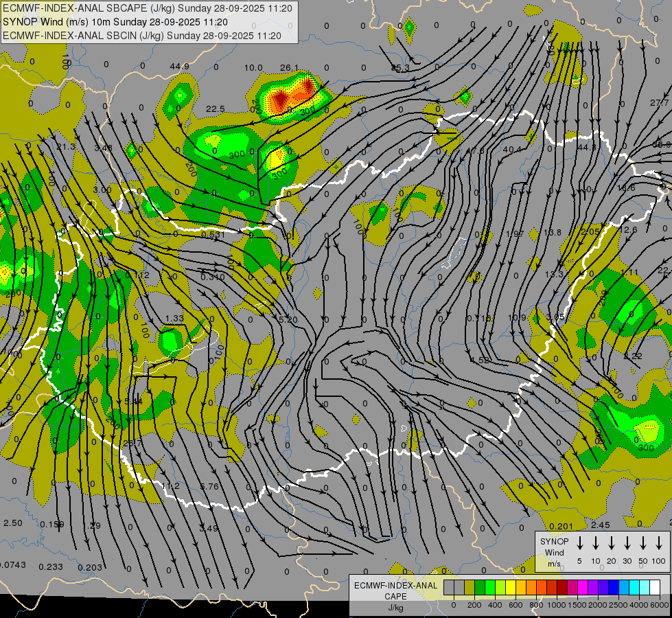This screenshot has height=618, width=672.
Task: Click the station value '2.50'
Action: 13,523
